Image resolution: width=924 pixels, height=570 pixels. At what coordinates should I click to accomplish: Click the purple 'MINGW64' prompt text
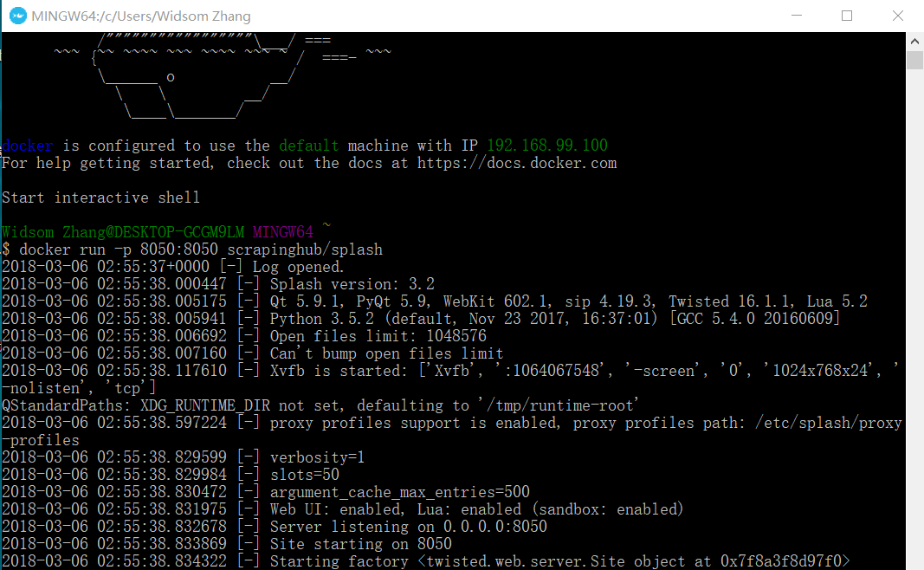click(x=283, y=231)
